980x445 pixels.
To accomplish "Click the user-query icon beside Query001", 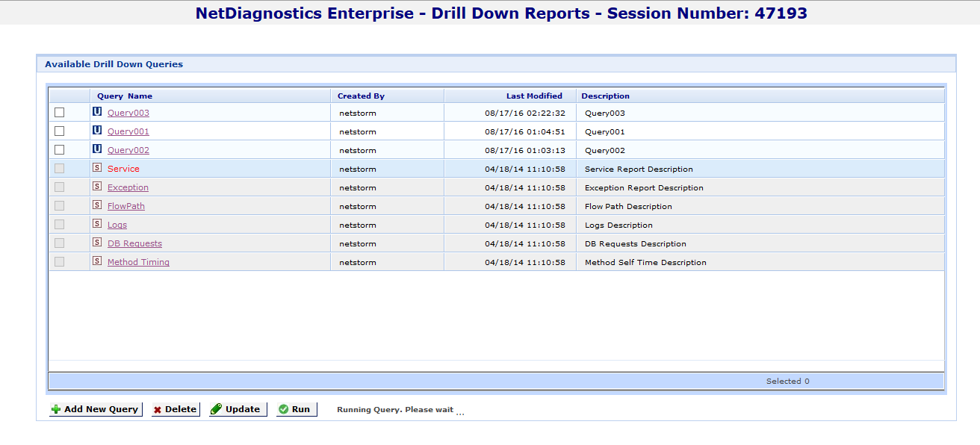I will 97,131.
